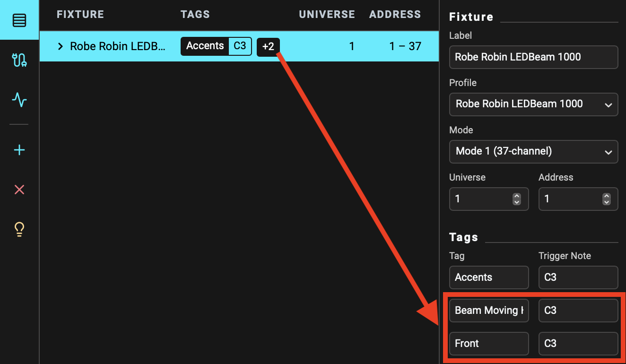Click the Address stepper arrows
626x364 pixels.
coord(606,199)
